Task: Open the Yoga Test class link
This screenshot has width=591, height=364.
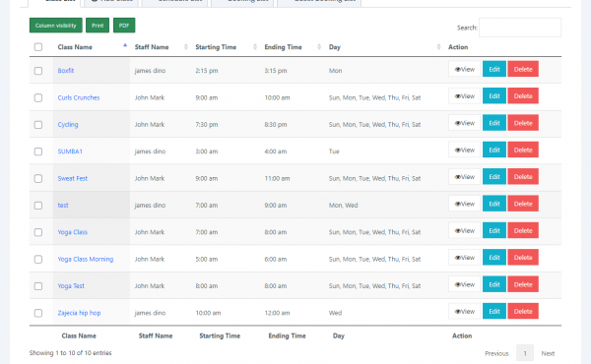Action: pos(71,285)
